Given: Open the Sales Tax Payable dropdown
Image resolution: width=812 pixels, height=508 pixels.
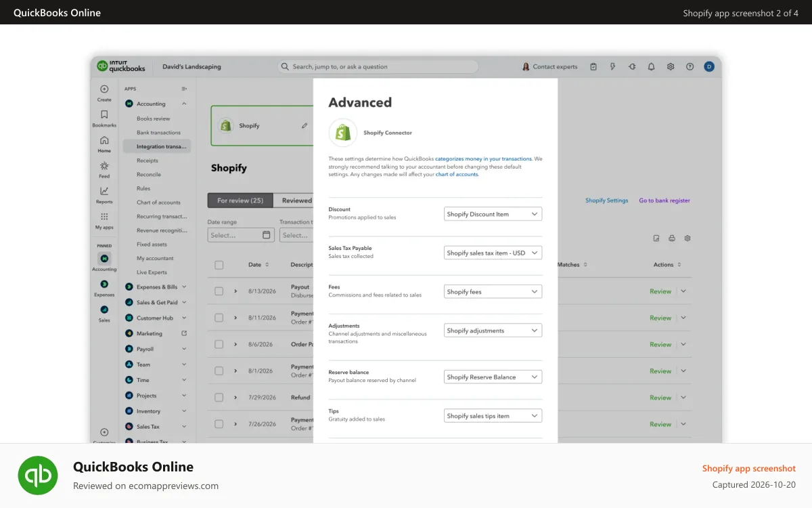Looking at the screenshot, I should tap(493, 253).
